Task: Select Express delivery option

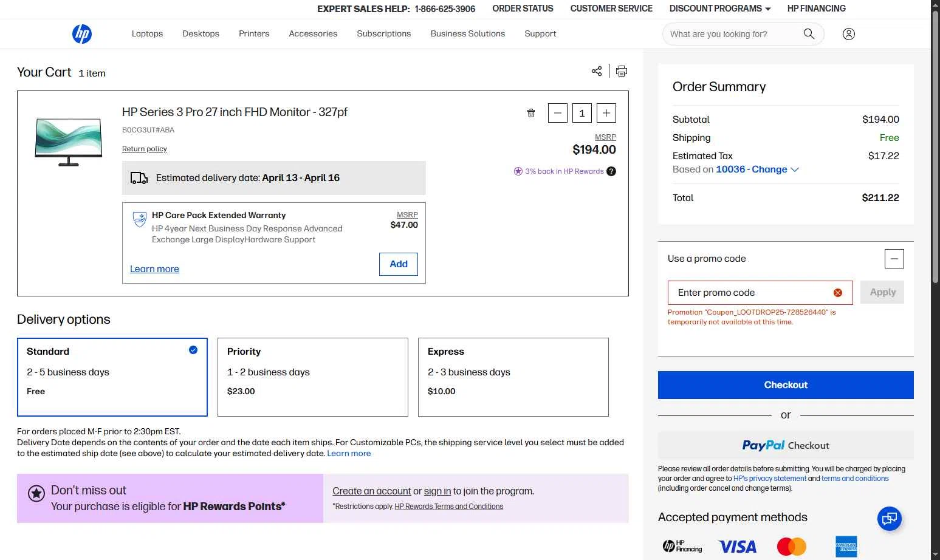Action: click(513, 377)
